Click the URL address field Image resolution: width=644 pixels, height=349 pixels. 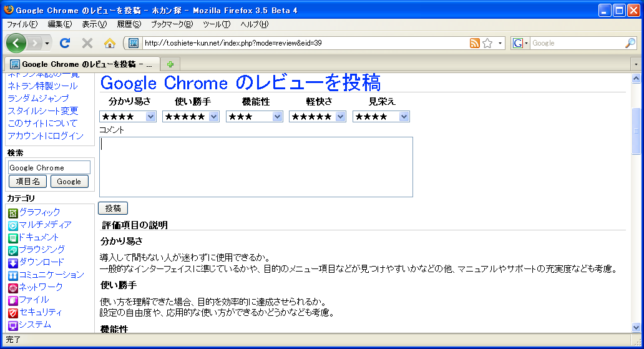coord(305,43)
